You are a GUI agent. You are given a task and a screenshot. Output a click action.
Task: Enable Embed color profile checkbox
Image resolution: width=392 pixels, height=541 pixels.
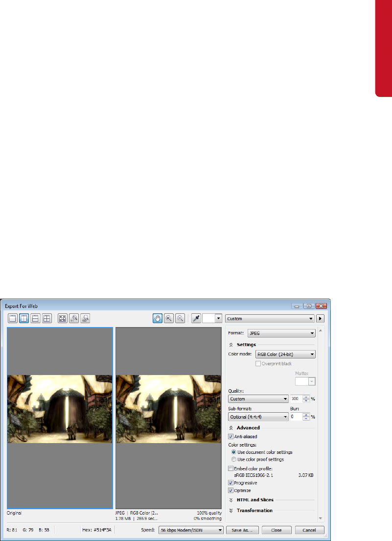(x=231, y=469)
